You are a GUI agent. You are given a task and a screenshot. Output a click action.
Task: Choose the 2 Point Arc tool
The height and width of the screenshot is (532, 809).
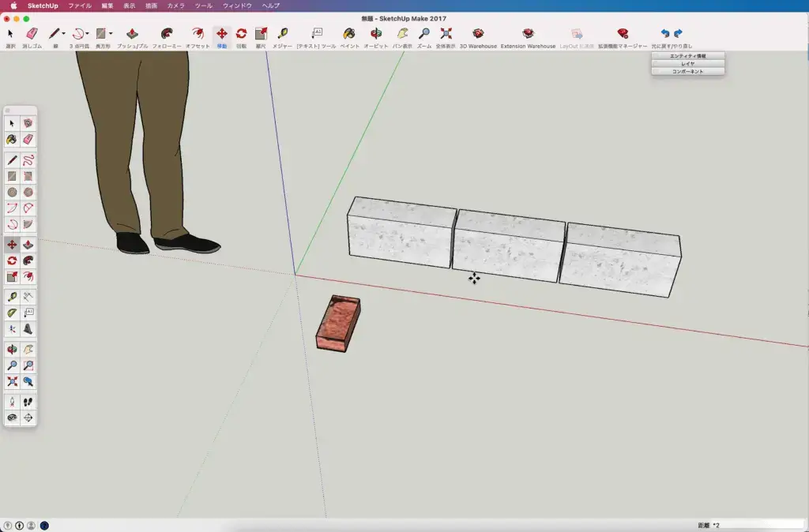[x=28, y=208]
